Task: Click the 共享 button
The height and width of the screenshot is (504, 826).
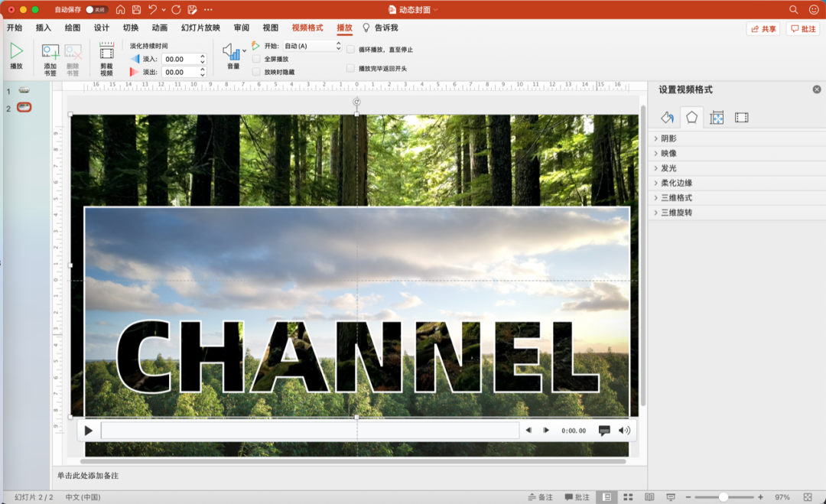Action: pos(763,29)
